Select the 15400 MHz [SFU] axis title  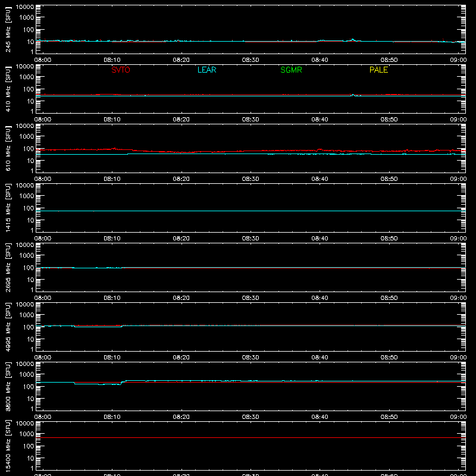coord(8,446)
